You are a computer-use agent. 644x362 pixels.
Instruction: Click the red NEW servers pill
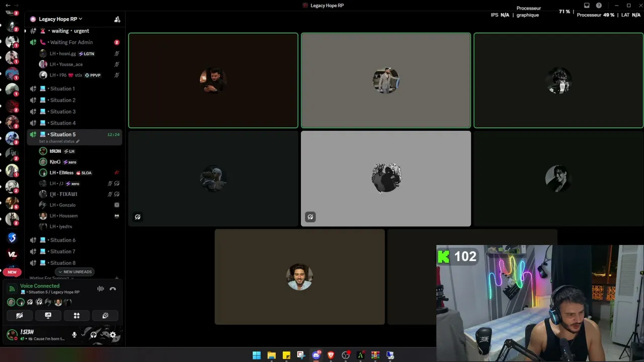(12, 272)
